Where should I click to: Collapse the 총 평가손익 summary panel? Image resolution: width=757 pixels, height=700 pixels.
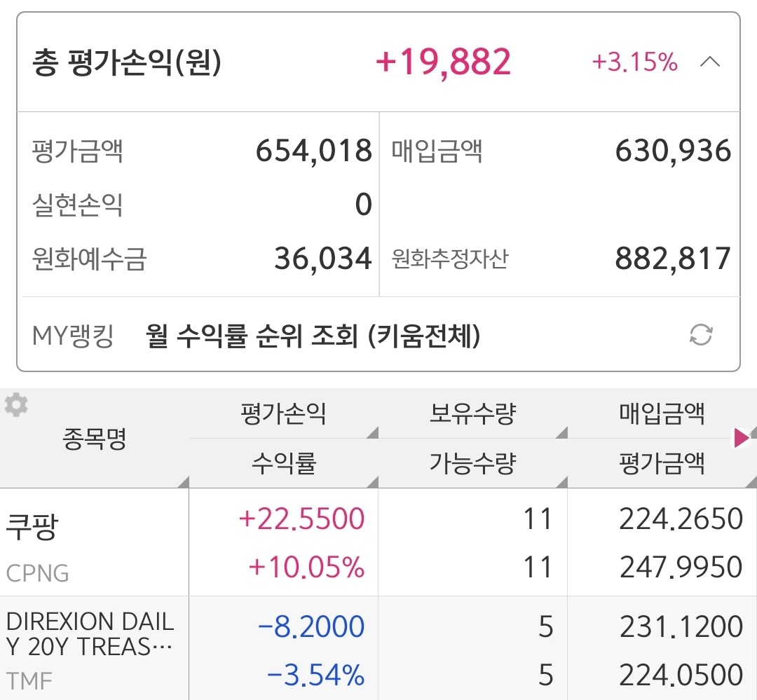pos(710,62)
